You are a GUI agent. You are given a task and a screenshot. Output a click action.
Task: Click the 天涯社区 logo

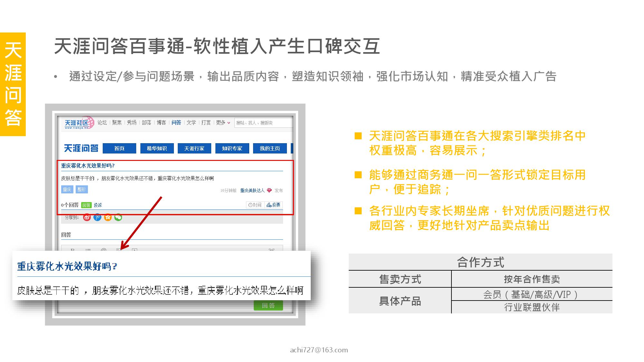coord(79,123)
